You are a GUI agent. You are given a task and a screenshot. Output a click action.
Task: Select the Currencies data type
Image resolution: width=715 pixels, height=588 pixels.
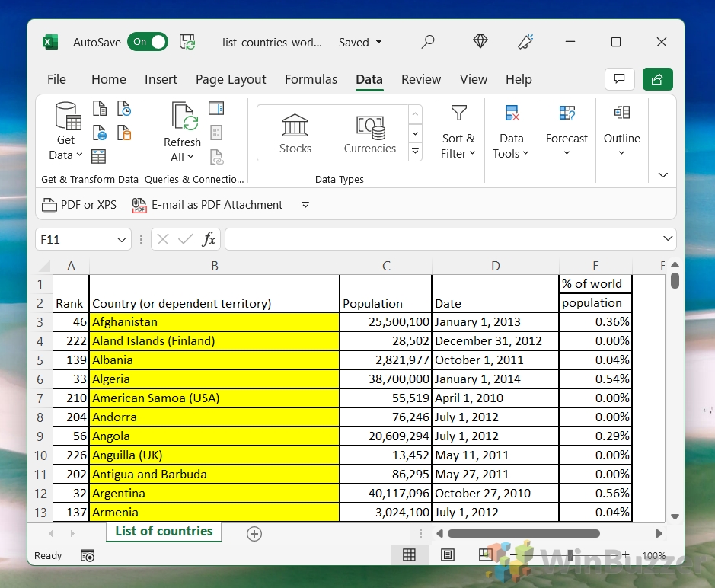click(x=369, y=131)
